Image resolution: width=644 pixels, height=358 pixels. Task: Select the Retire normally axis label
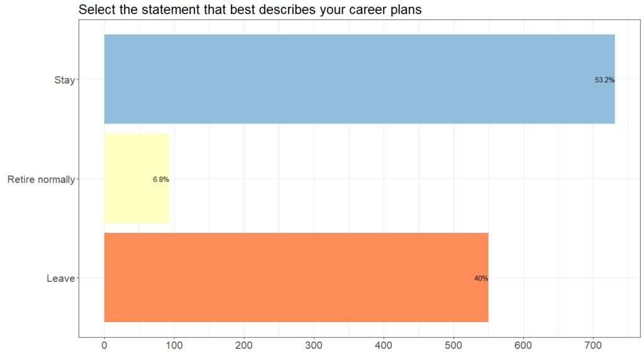(x=41, y=179)
